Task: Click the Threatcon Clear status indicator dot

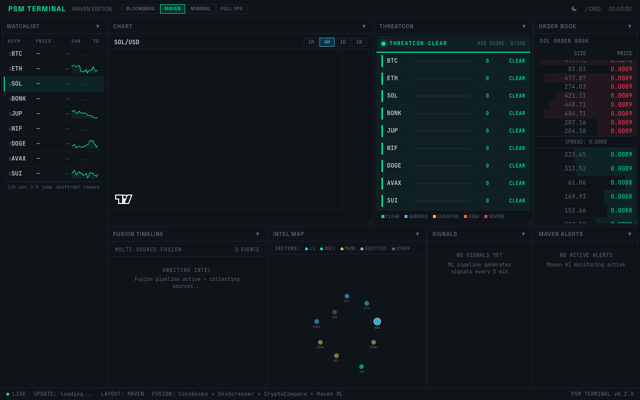Action: coord(383,43)
